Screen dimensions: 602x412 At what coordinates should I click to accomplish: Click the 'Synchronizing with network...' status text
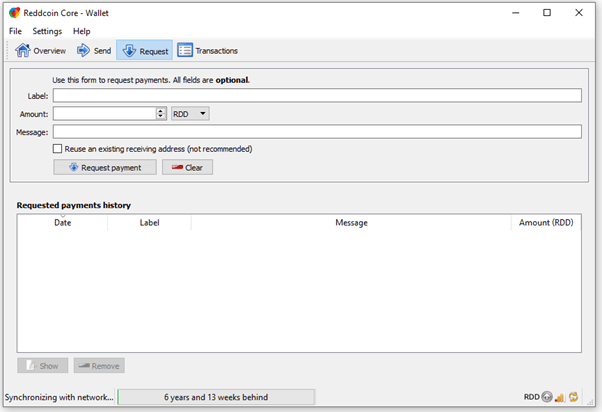point(59,397)
